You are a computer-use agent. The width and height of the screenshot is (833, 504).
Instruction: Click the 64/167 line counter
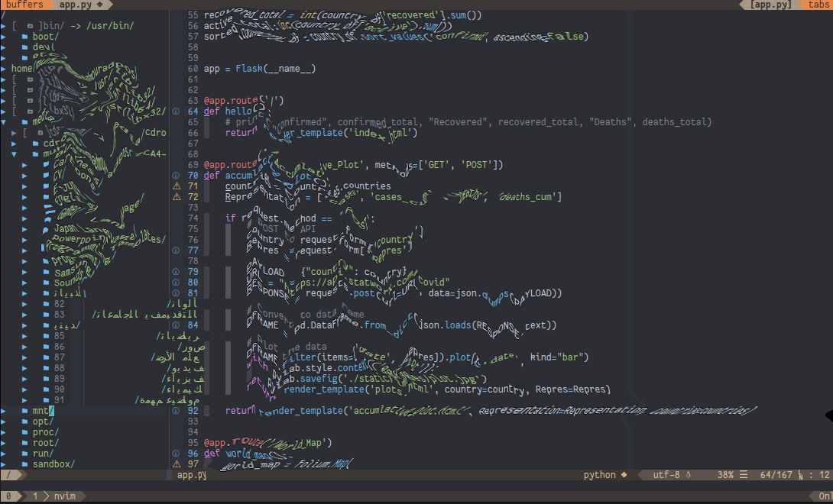(776, 475)
